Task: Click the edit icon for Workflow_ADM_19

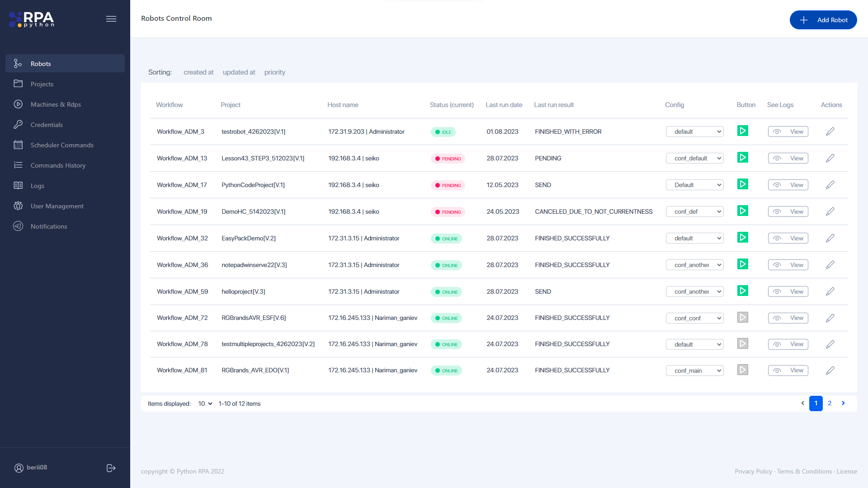Action: [830, 211]
